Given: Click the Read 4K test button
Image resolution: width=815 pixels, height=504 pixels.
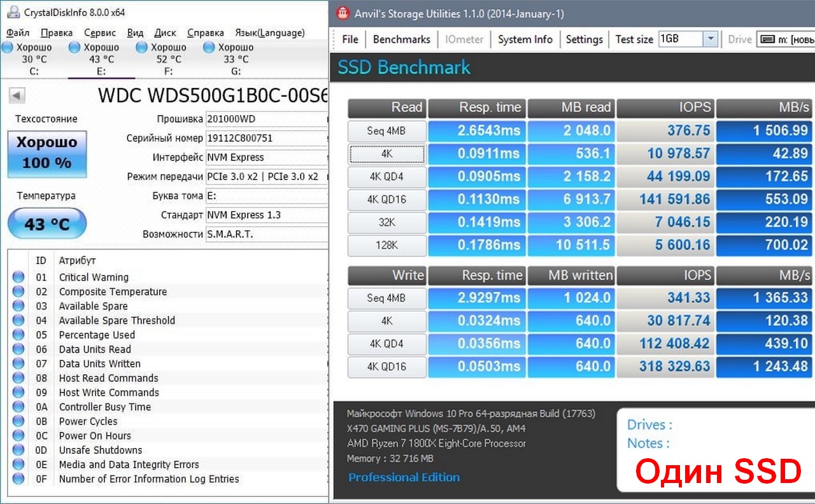Looking at the screenshot, I should [x=387, y=154].
